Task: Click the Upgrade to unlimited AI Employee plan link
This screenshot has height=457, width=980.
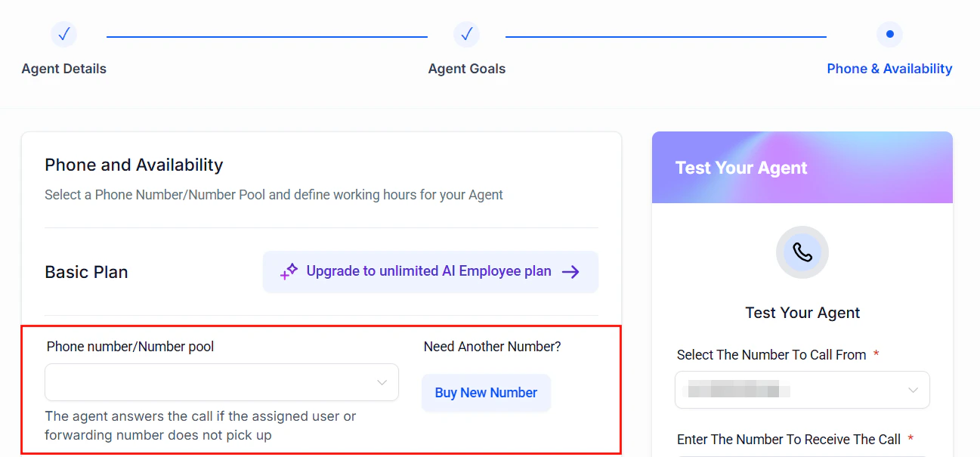Action: tap(427, 271)
